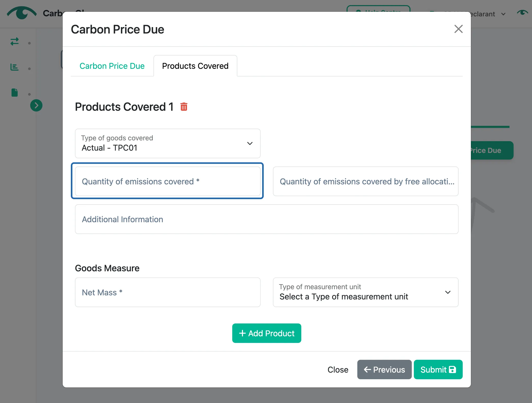
Task: Click the eye icon in top-right corner
Action: (x=522, y=13)
